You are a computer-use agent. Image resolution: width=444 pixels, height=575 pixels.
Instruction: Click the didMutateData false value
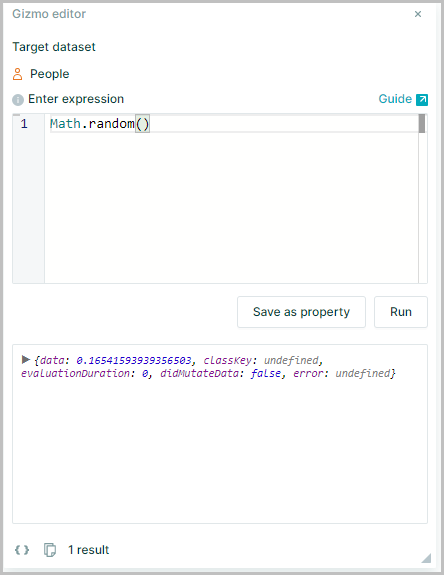[x=265, y=373]
